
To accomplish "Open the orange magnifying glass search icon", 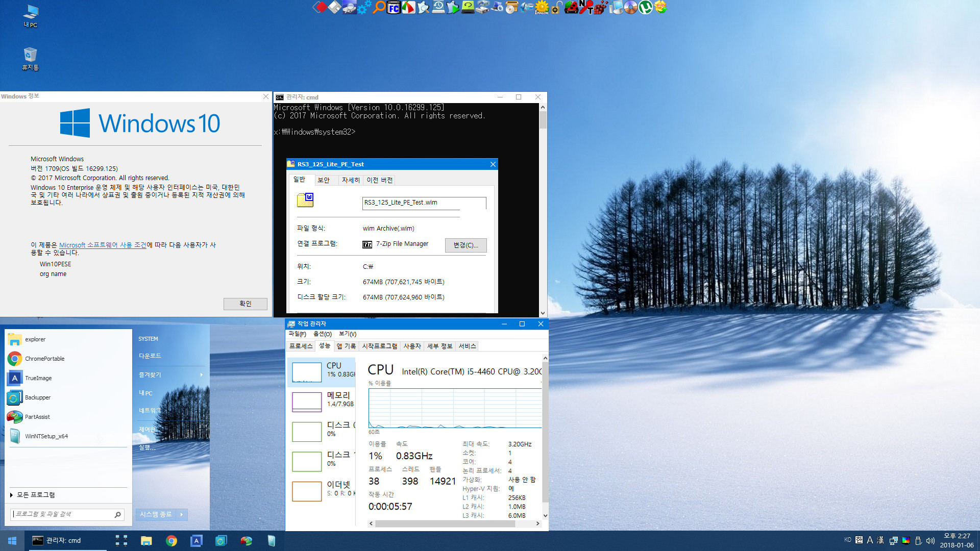I will coord(379,8).
